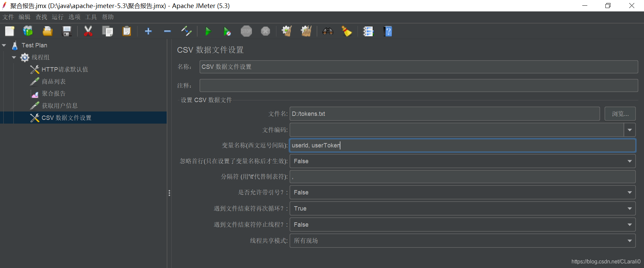Click the Shutdown threads icon
644x268 pixels.
click(x=265, y=31)
